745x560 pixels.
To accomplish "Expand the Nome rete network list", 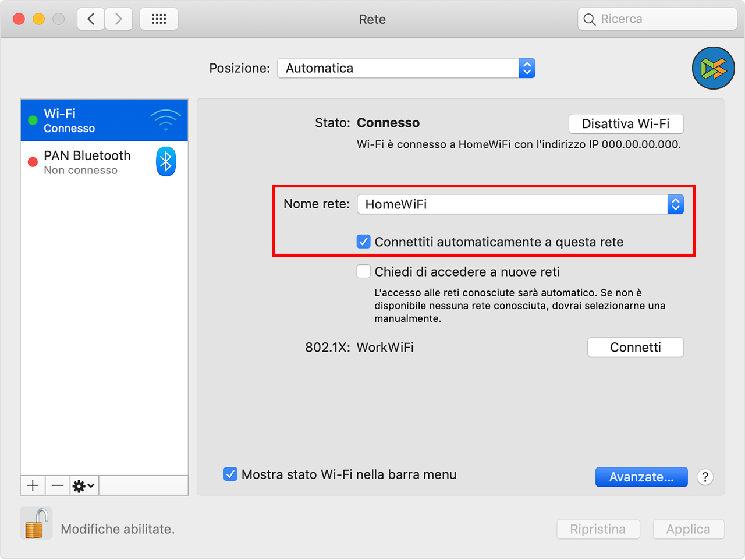I will (675, 204).
